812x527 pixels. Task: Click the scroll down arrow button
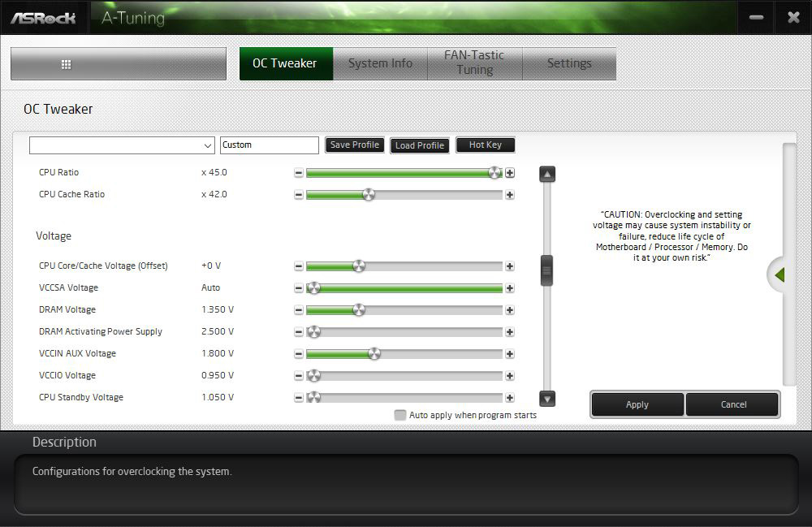(x=546, y=399)
